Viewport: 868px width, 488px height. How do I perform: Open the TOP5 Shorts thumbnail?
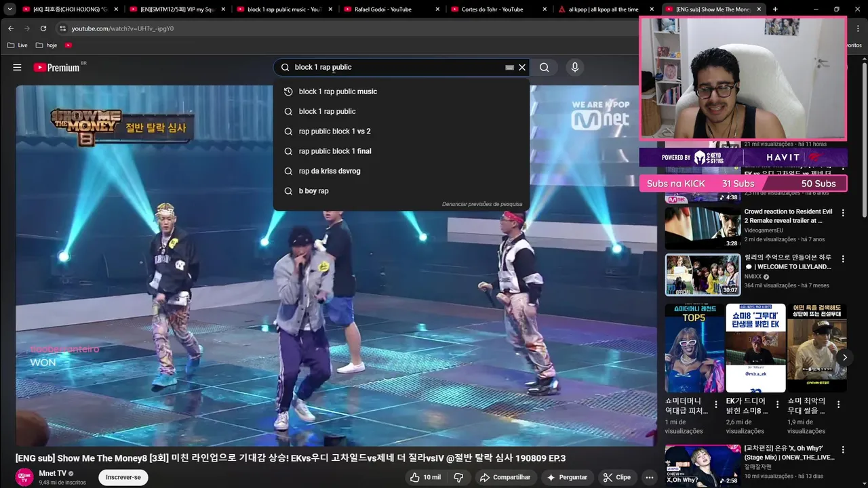click(694, 348)
